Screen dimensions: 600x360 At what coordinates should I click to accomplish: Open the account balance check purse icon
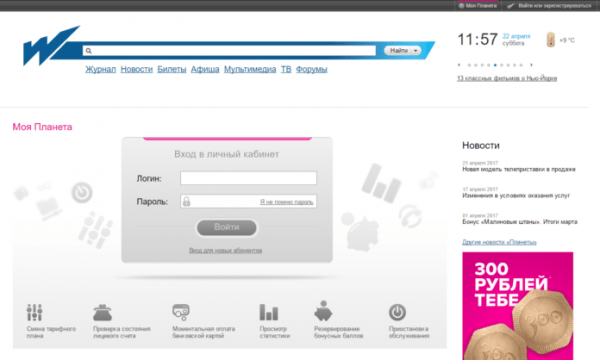coord(102,313)
